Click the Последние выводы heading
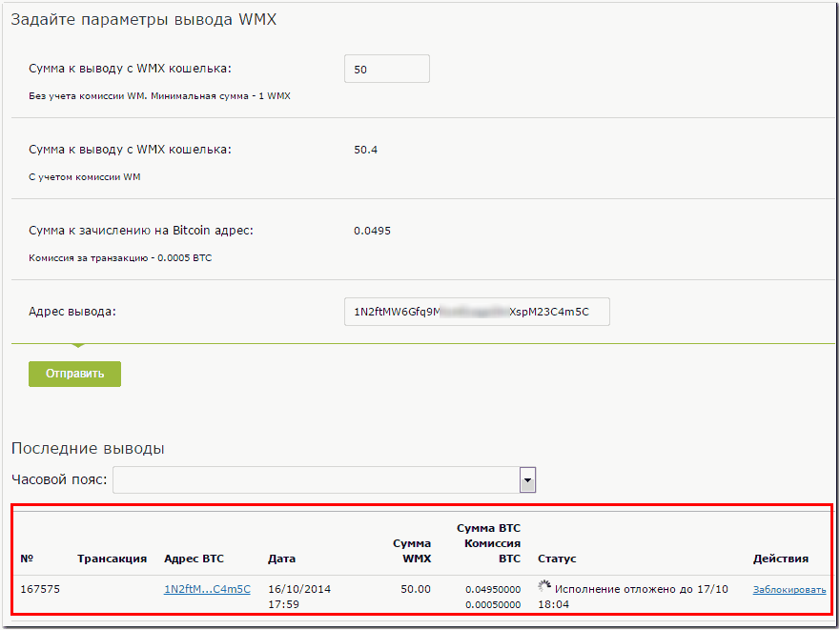The height and width of the screenshot is (630, 840). tap(88, 448)
